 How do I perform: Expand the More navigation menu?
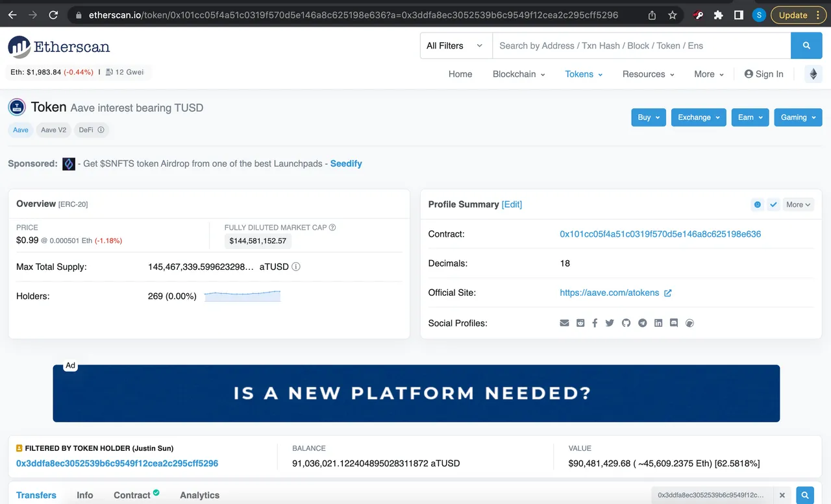pos(708,74)
